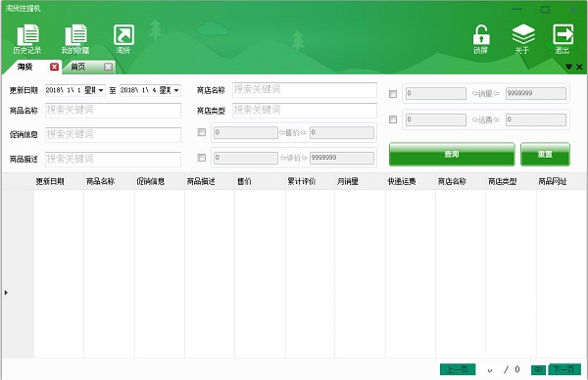This screenshot has width=588, height=380.
Task: Open the 关于 about icon
Action: point(522,38)
